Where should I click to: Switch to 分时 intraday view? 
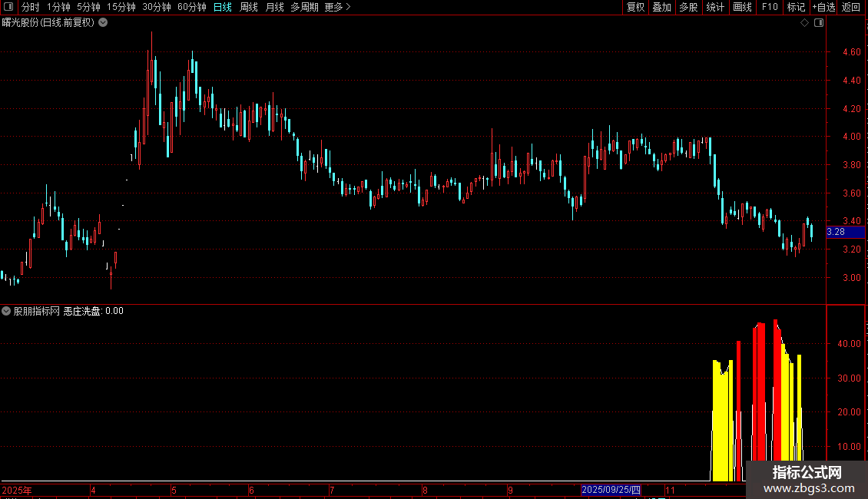point(31,7)
